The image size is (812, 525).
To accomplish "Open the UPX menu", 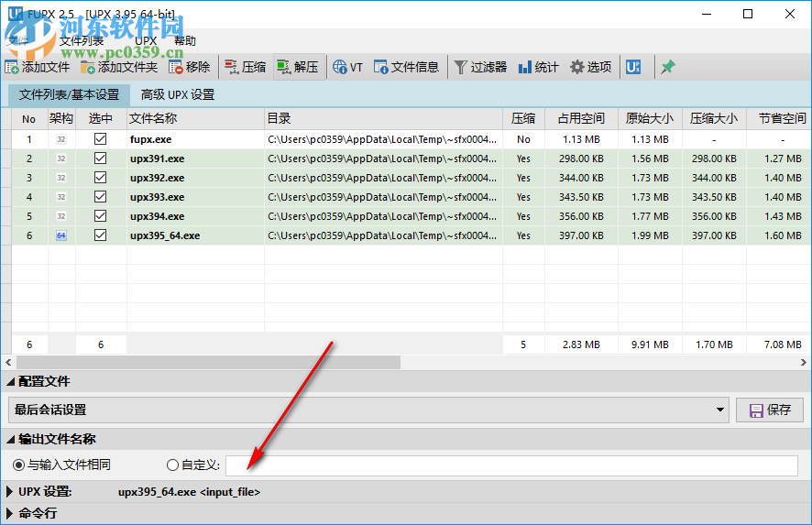I will 146,41.
